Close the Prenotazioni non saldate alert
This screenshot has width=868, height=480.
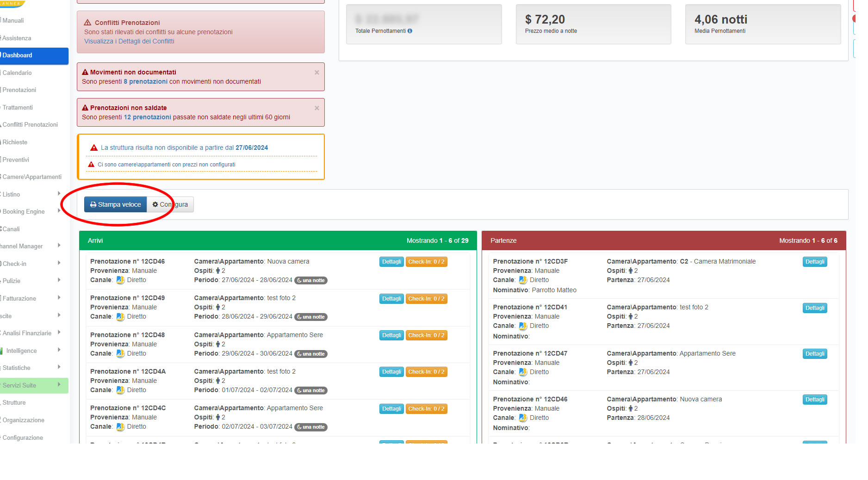pyautogui.click(x=317, y=108)
